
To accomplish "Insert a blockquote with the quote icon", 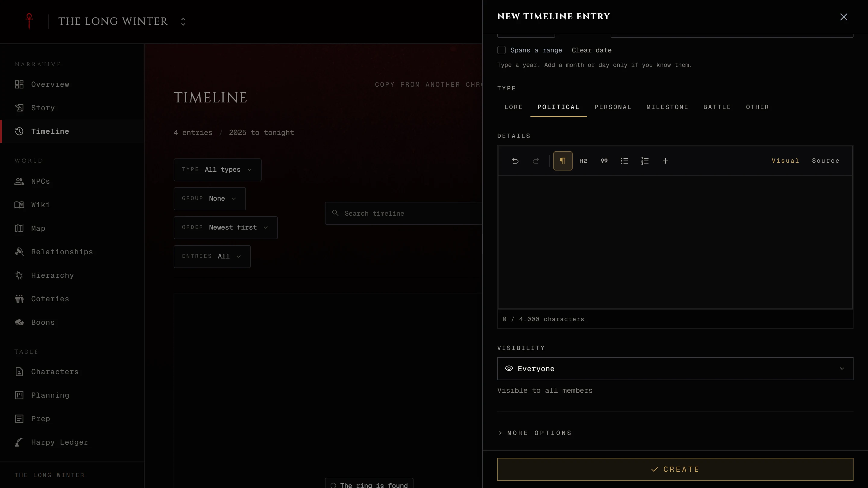I will (x=604, y=161).
